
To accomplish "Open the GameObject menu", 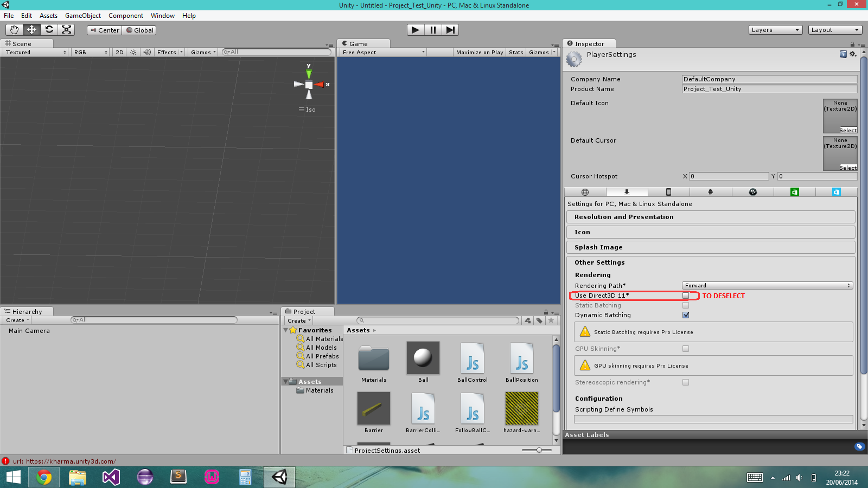I will click(83, 16).
